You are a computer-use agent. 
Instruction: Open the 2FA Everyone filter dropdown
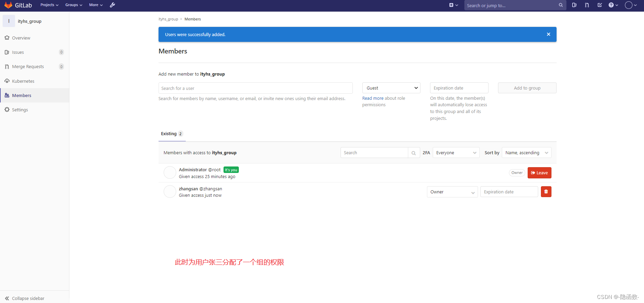tap(456, 153)
